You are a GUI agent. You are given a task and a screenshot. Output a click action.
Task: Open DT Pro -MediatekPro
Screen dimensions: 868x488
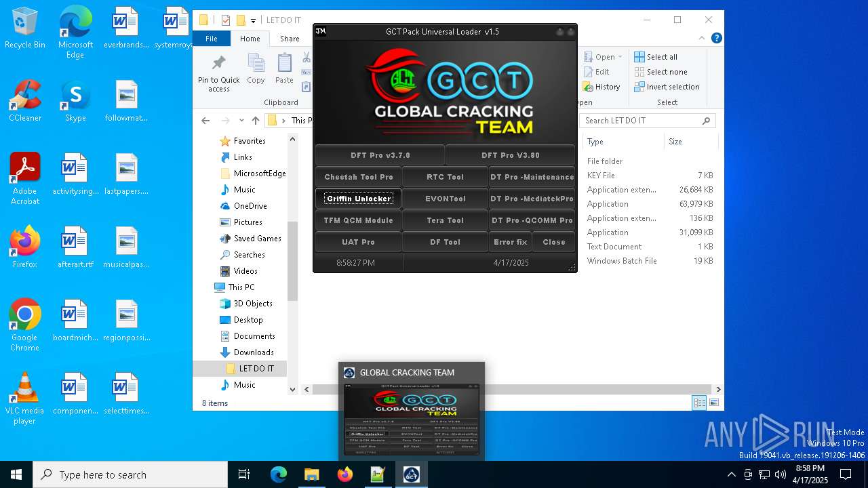pos(532,199)
